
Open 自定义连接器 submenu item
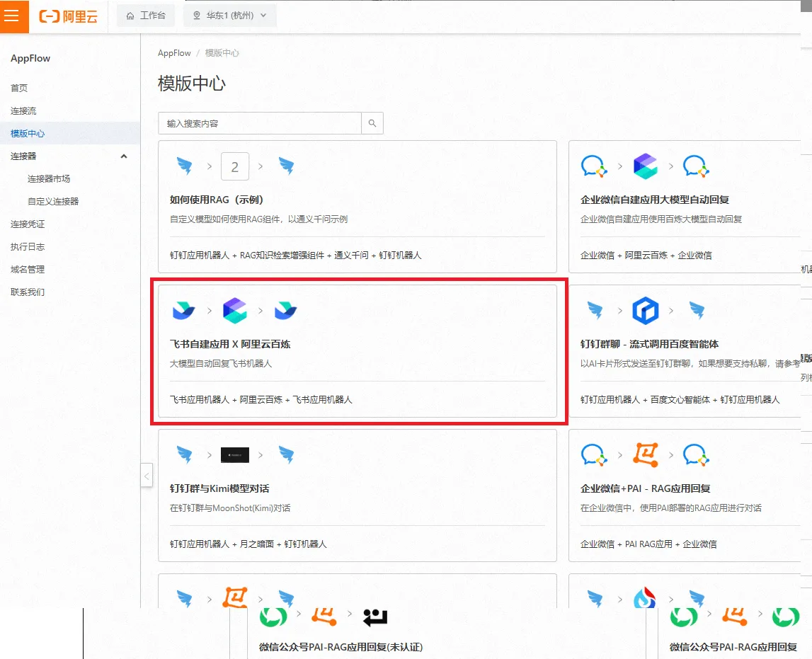coord(53,201)
